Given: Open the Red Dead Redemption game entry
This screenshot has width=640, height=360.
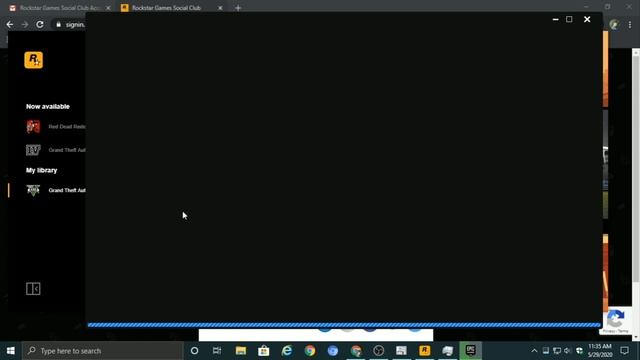Looking at the screenshot, I should click(x=56, y=127).
